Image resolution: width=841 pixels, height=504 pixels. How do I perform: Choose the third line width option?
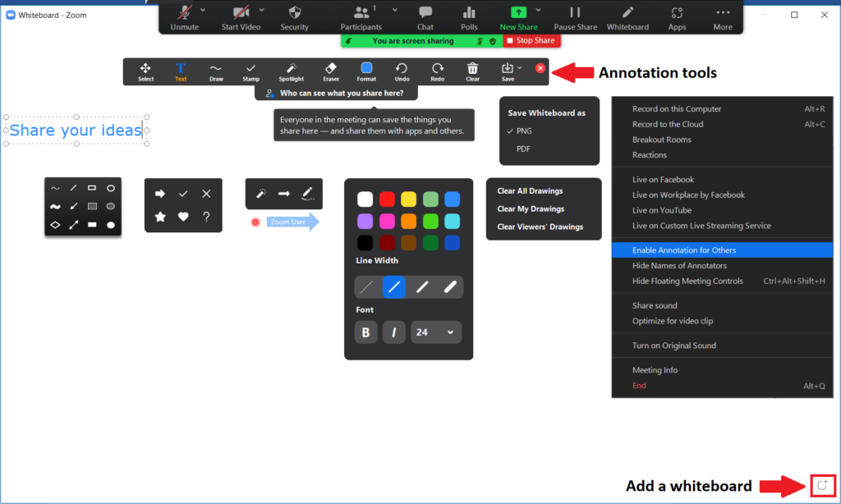pos(422,287)
